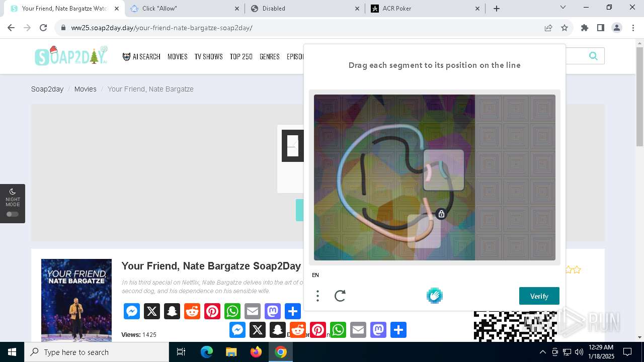The height and width of the screenshot is (362, 644).
Task: Click the taskbar clock showing 12:29 AM
Action: coord(601,352)
